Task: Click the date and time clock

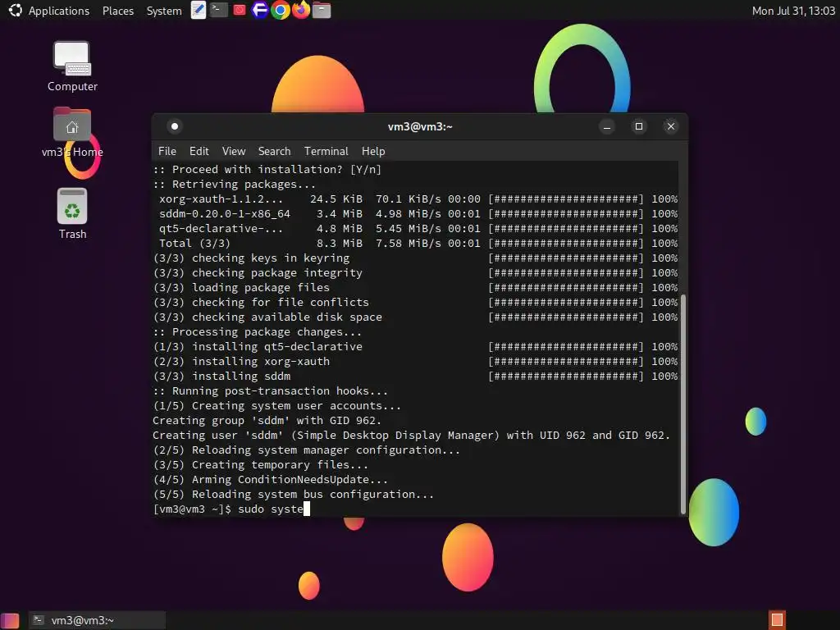Action: coord(793,11)
